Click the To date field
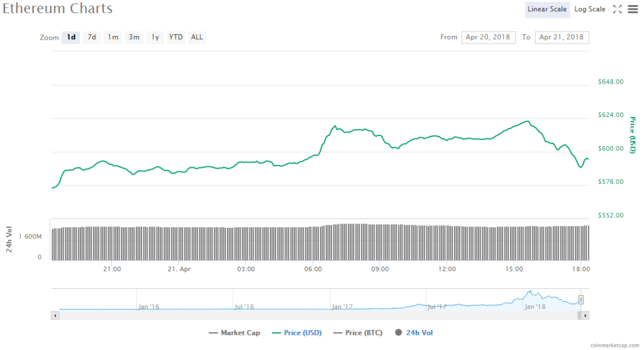644x350 pixels. [562, 37]
